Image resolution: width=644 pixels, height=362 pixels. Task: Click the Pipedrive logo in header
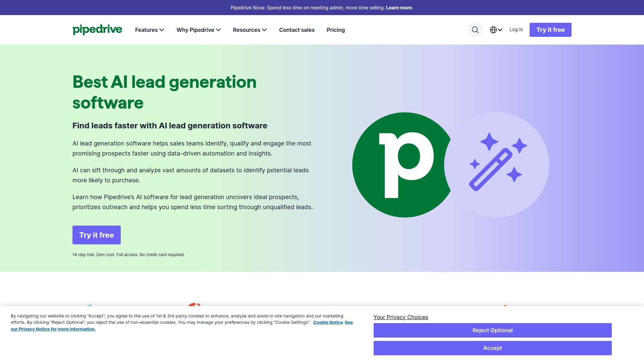(97, 29)
